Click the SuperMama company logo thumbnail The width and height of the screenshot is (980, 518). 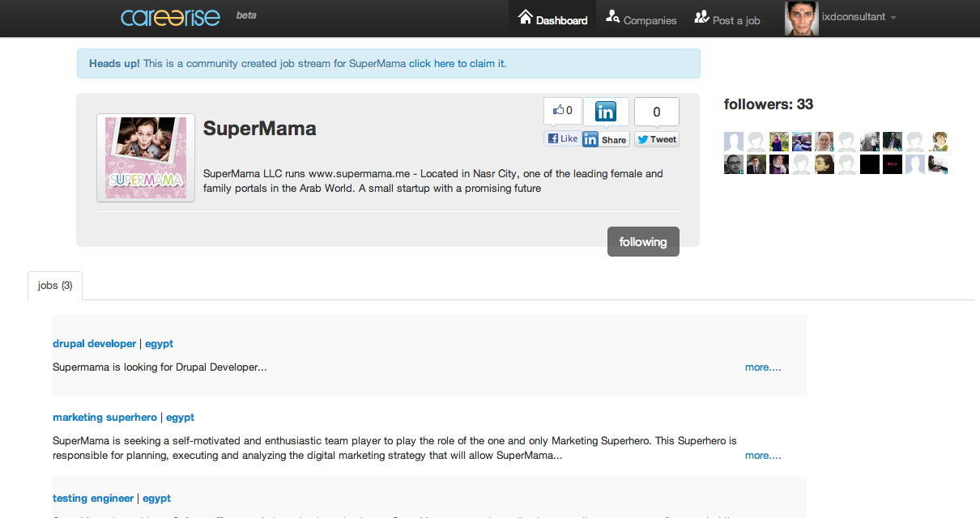point(146,158)
